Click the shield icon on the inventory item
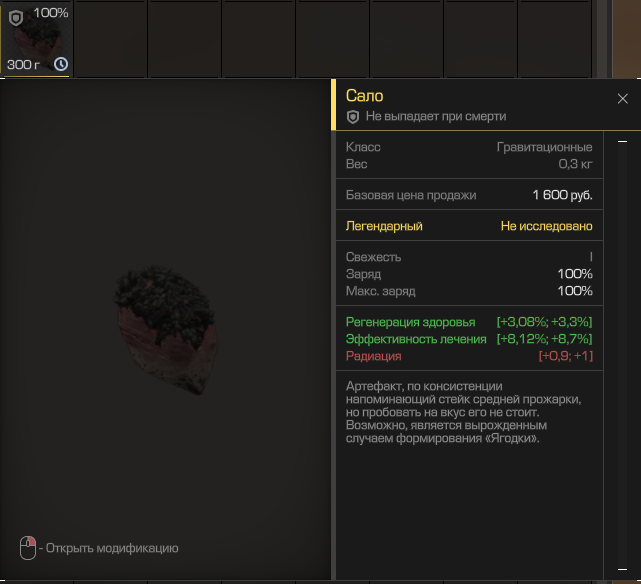 [x=16, y=18]
